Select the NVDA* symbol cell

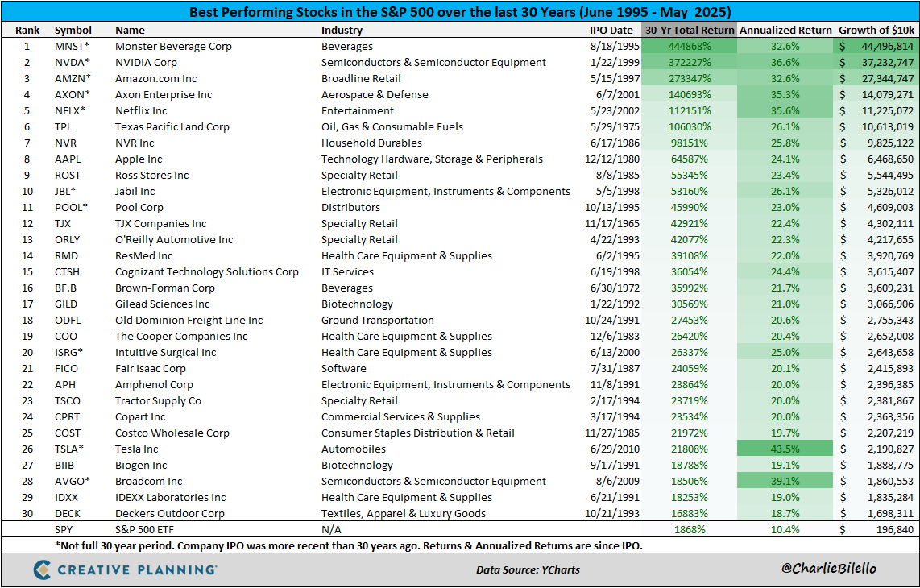coord(73,62)
